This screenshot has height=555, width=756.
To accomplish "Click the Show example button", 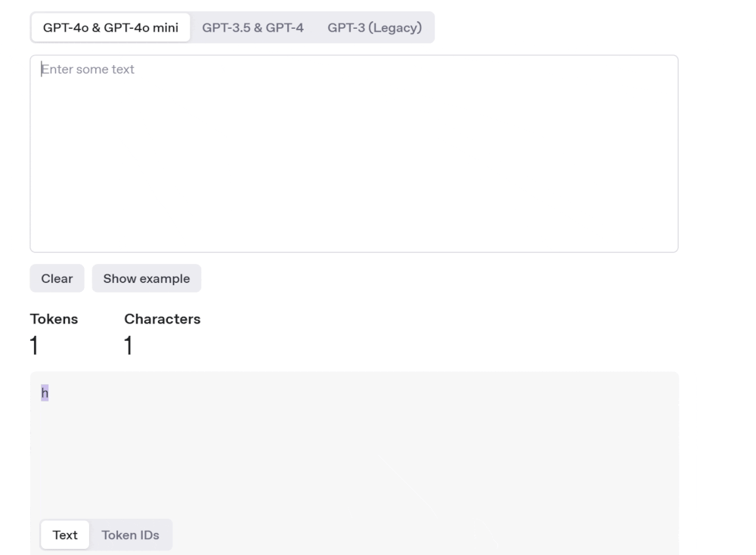I will pyautogui.click(x=147, y=278).
